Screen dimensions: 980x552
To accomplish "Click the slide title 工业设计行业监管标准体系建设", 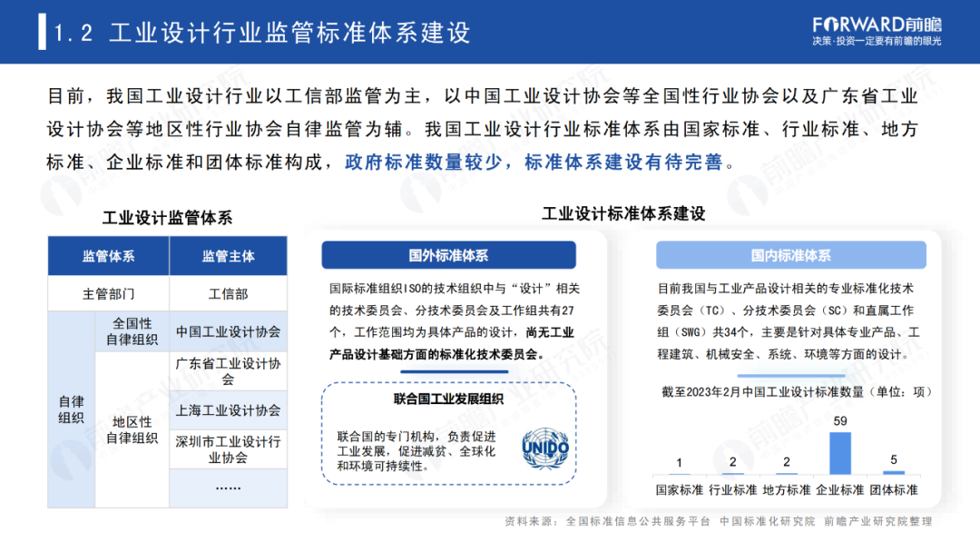I will pyautogui.click(x=290, y=33).
